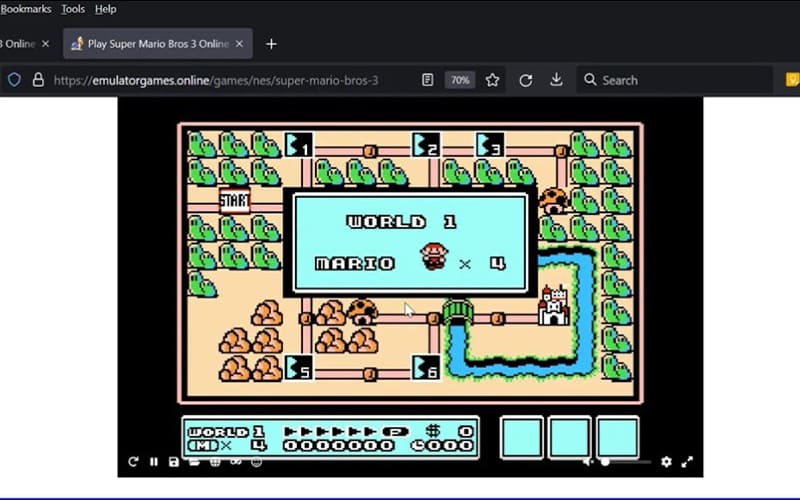
Task: Bookmark this page with the star
Action: pyautogui.click(x=492, y=80)
